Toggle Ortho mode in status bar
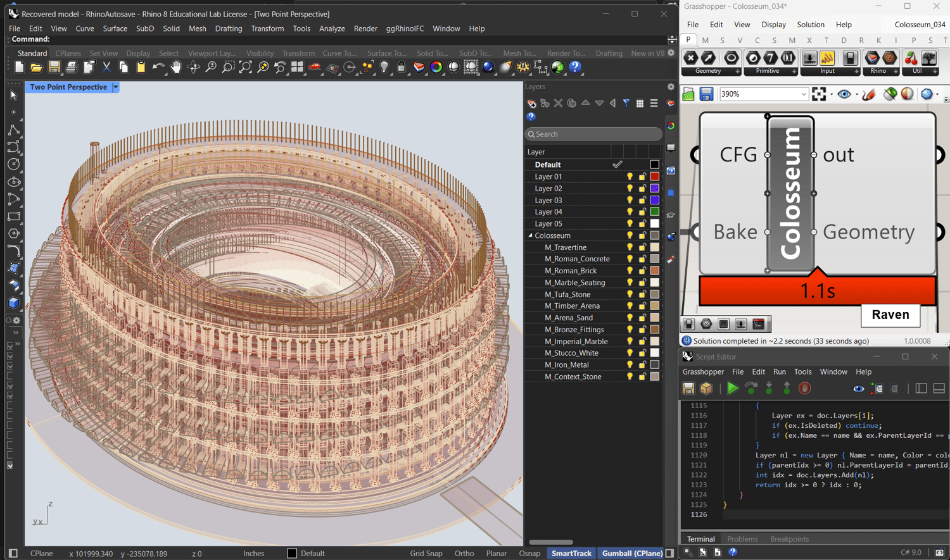The height and width of the screenshot is (560, 950). click(x=464, y=553)
